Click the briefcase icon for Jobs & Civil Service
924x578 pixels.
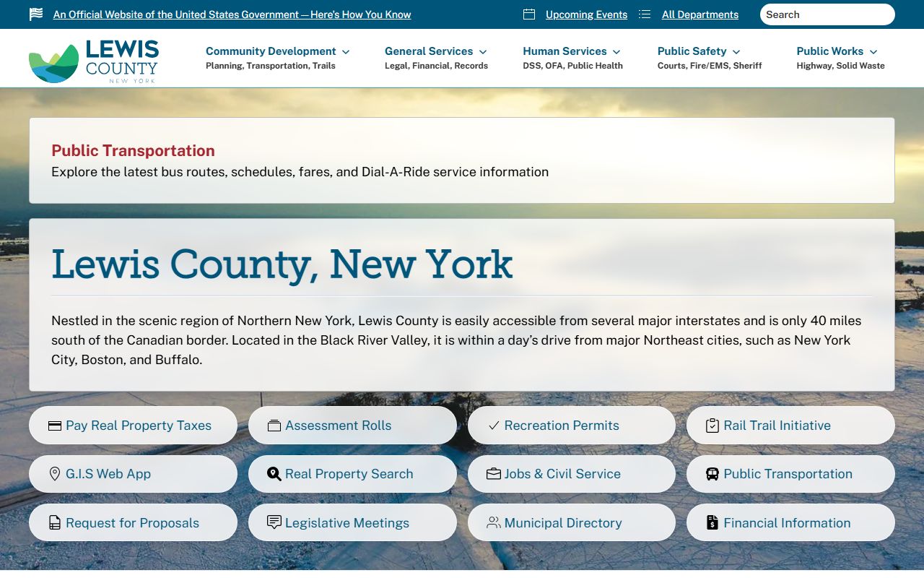pyautogui.click(x=494, y=474)
